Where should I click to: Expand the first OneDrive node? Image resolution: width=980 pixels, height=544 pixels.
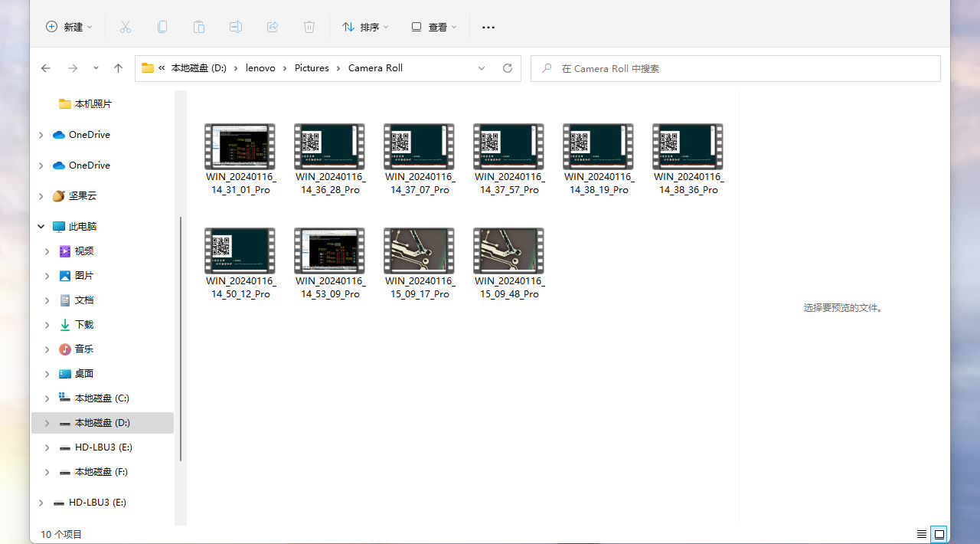pos(41,135)
